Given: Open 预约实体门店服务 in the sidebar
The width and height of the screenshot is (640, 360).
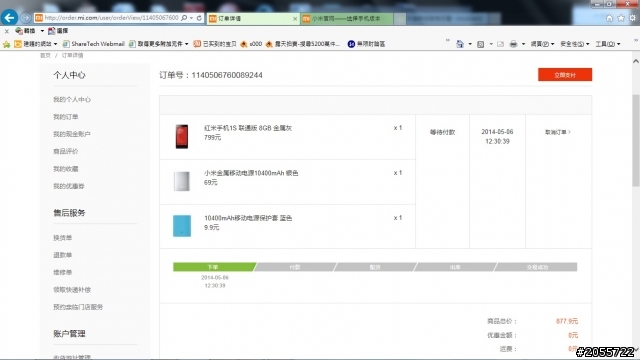Looking at the screenshot, I should pyautogui.click(x=78, y=307).
